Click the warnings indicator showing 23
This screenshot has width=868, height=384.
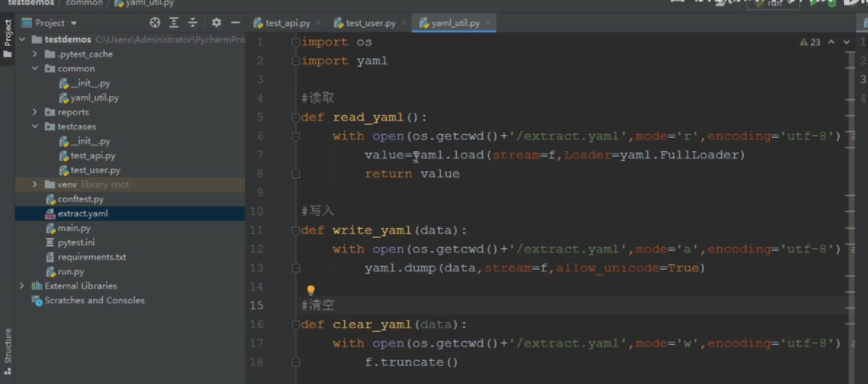pyautogui.click(x=810, y=42)
